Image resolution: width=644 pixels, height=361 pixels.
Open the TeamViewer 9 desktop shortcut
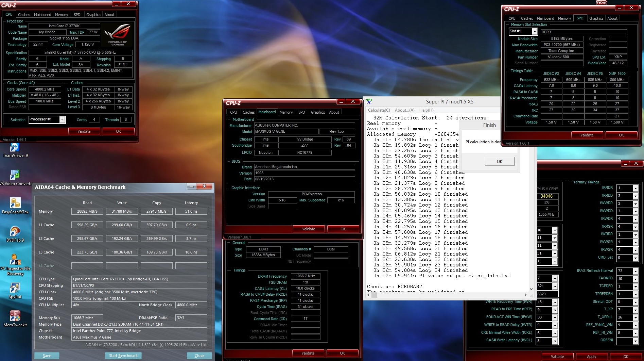(15, 150)
